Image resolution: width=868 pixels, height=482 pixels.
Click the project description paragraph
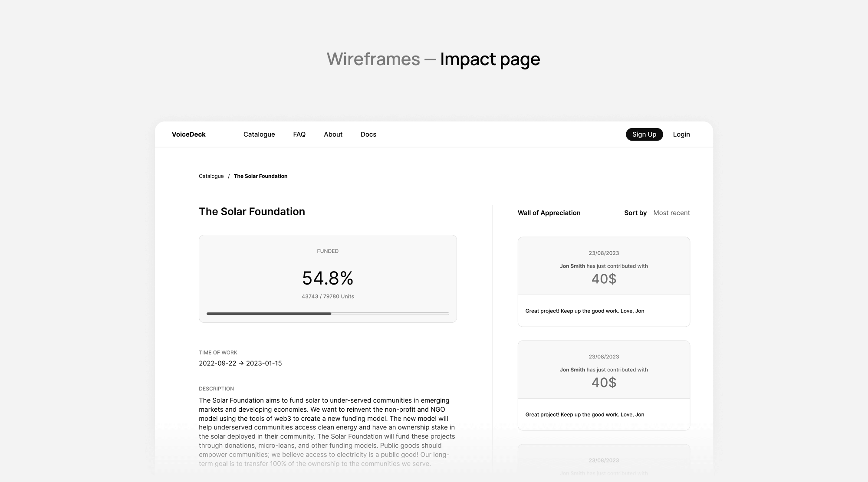pos(327,432)
